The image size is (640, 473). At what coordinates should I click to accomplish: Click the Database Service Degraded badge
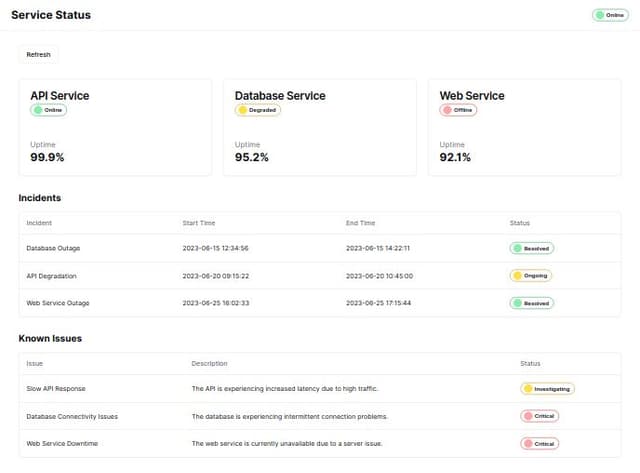click(x=257, y=110)
